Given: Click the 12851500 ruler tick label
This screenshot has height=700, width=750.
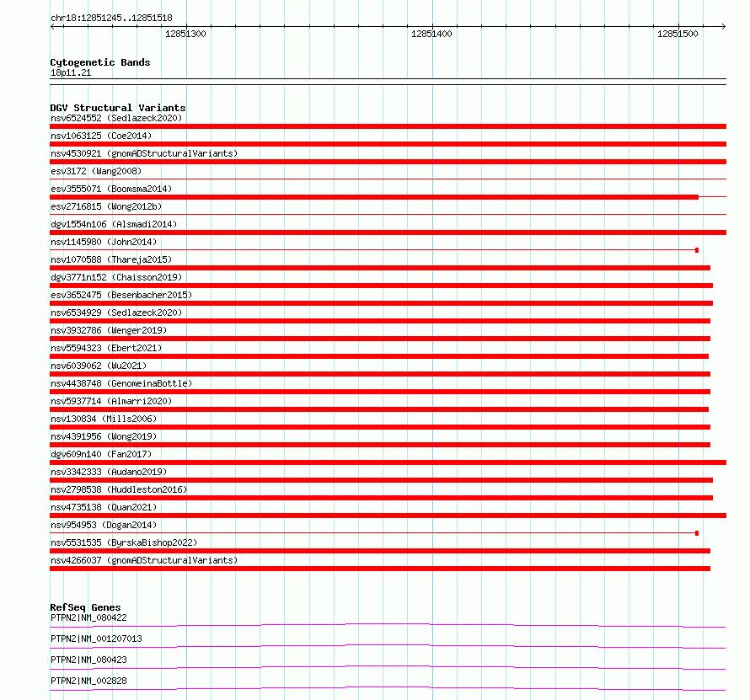Looking at the screenshot, I should pyautogui.click(x=678, y=34).
